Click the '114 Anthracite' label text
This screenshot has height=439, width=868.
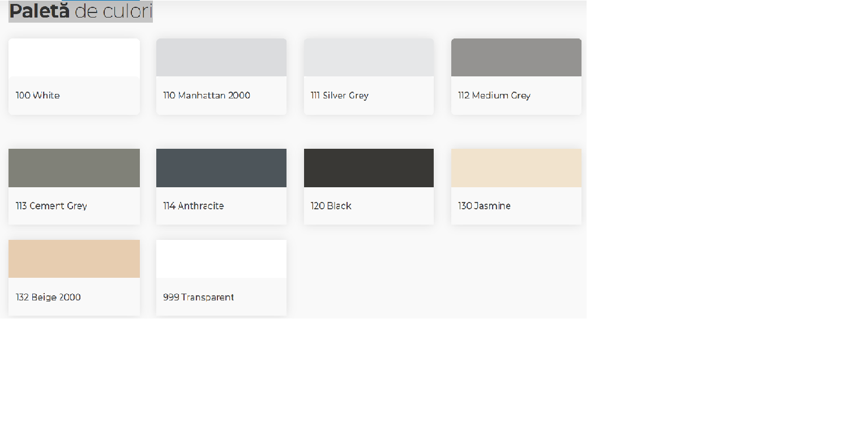pos(194,206)
